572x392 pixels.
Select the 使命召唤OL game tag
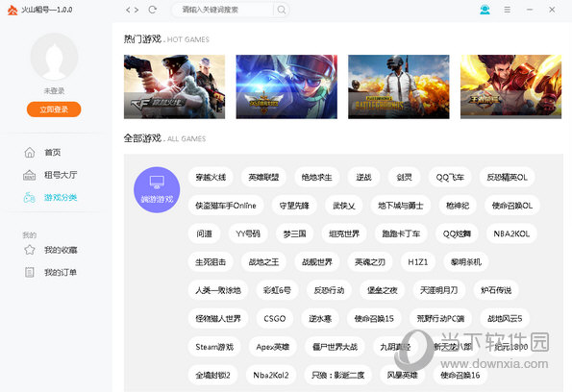point(512,206)
